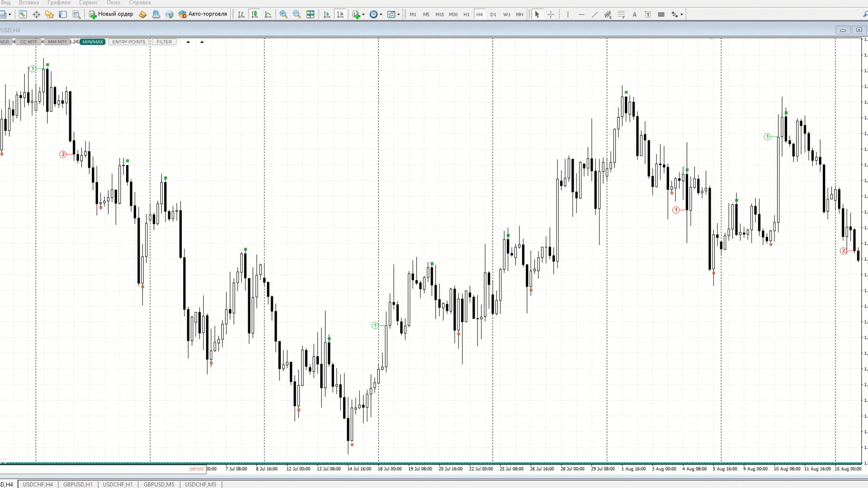
Task: Open the periodicity clock dropdown
Action: click(x=376, y=14)
